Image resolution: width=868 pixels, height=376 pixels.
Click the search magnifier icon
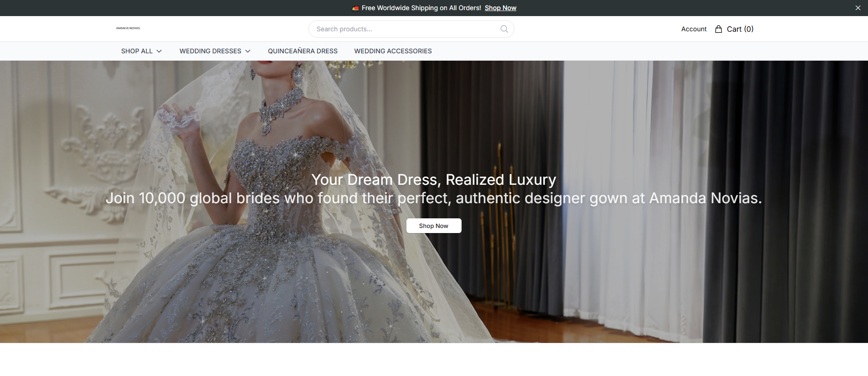coord(504,29)
